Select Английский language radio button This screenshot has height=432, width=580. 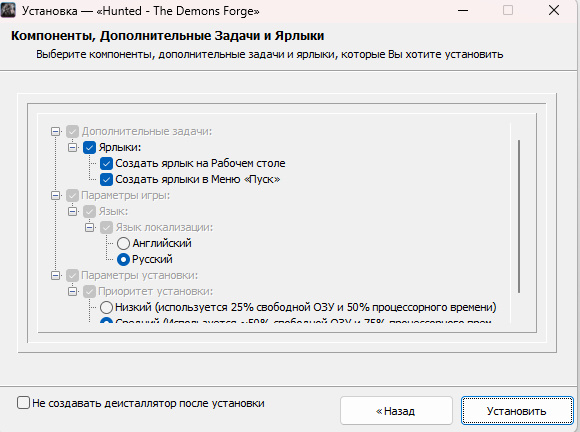coord(123,243)
